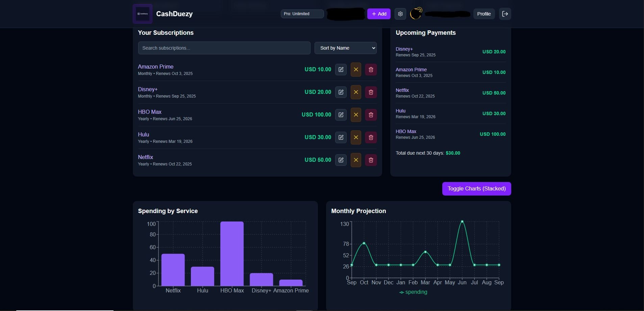Delete the Hulu subscription

(x=371, y=137)
